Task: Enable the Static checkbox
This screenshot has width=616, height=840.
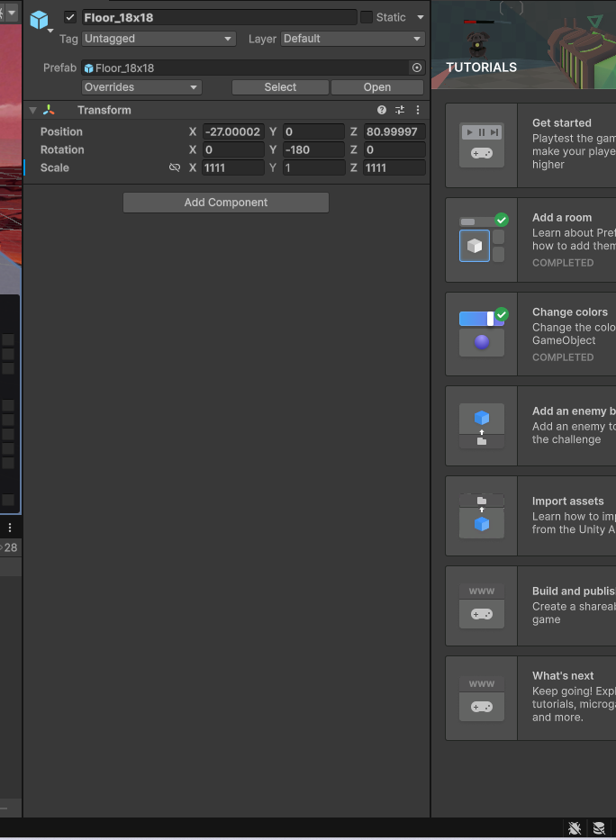Action: (x=367, y=17)
